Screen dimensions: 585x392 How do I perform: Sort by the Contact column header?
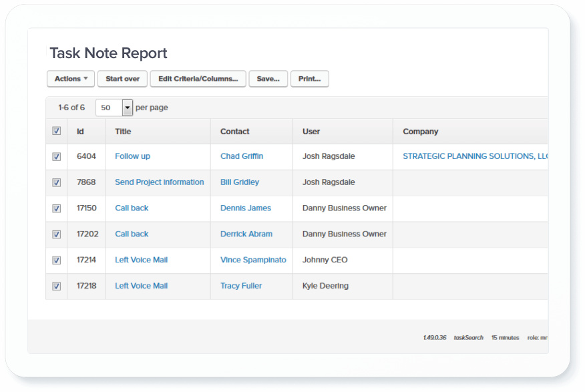(234, 132)
